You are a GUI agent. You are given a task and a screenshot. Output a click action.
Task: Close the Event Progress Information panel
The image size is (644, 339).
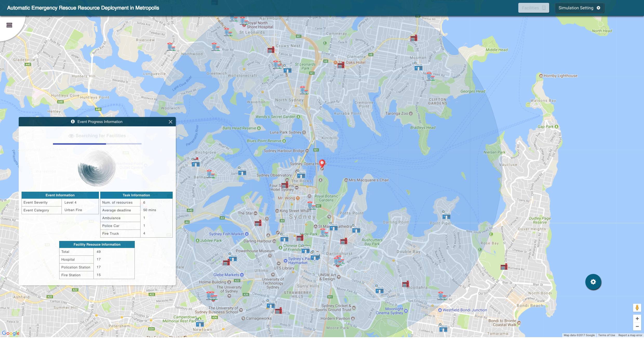(170, 122)
